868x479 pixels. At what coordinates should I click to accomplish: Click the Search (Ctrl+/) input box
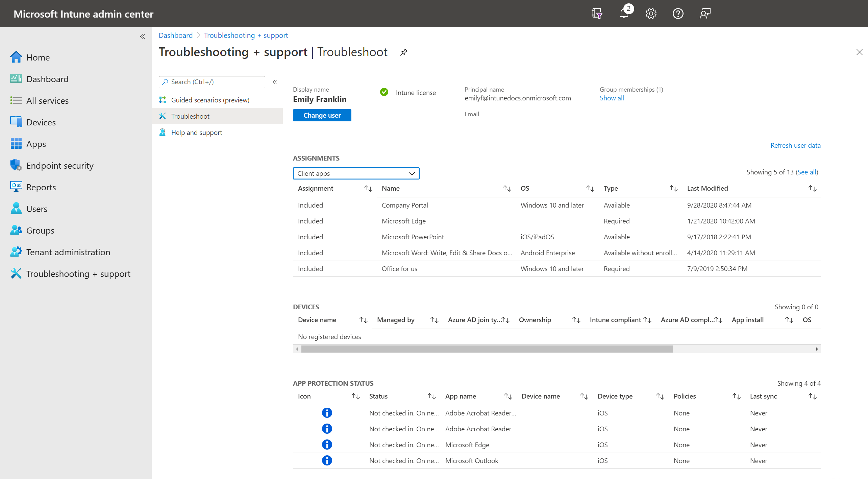pos(212,82)
